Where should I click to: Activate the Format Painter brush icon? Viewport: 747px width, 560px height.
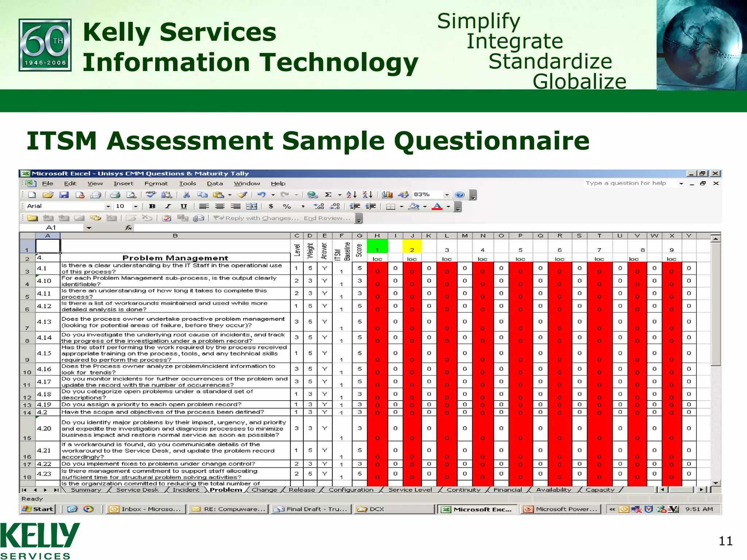click(242, 195)
